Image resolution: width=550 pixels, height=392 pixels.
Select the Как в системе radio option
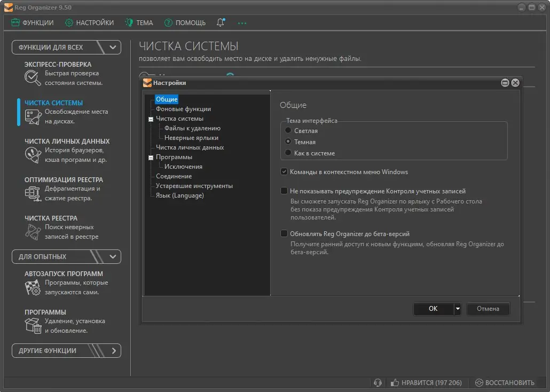[x=288, y=153]
